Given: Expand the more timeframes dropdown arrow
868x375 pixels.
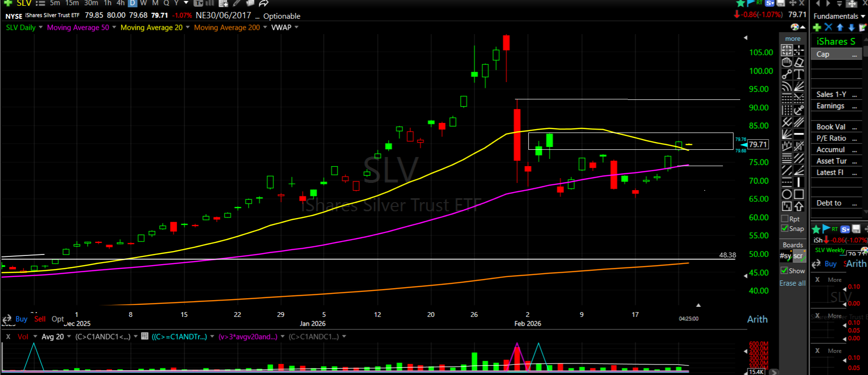Looking at the screenshot, I should pyautogui.click(x=186, y=3).
